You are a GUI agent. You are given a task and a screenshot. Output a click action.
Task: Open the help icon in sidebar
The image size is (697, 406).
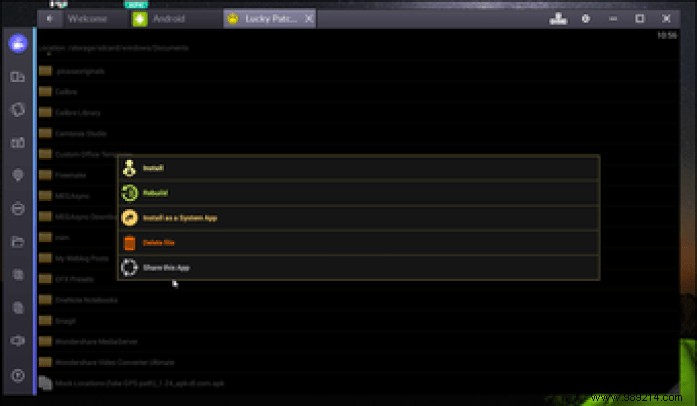click(17, 375)
